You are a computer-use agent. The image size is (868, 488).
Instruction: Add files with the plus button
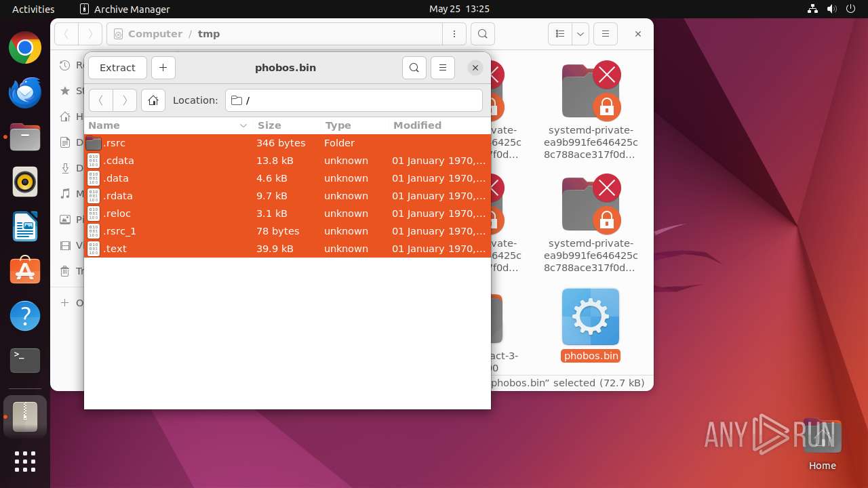[163, 68]
